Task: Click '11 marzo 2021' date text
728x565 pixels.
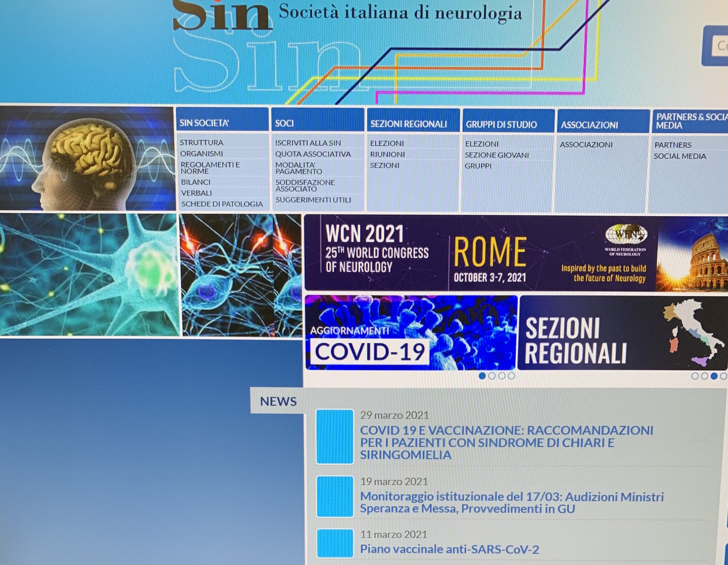Action: (394, 534)
